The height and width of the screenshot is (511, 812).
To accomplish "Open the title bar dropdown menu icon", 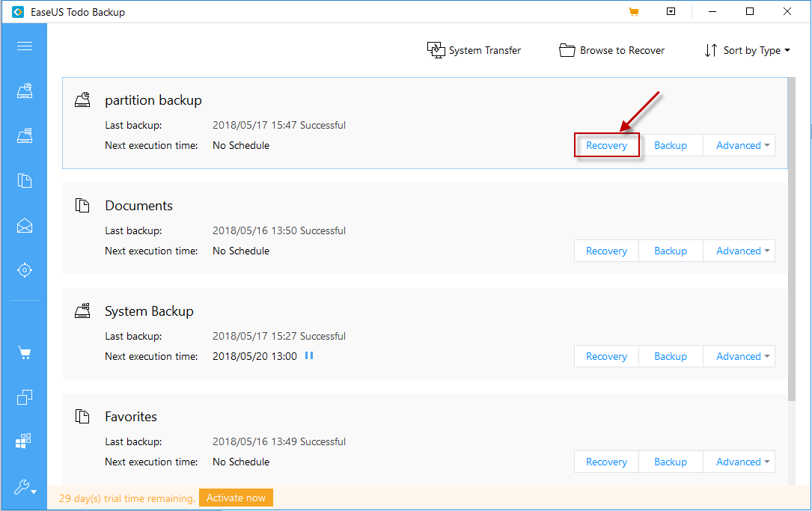I will point(671,11).
